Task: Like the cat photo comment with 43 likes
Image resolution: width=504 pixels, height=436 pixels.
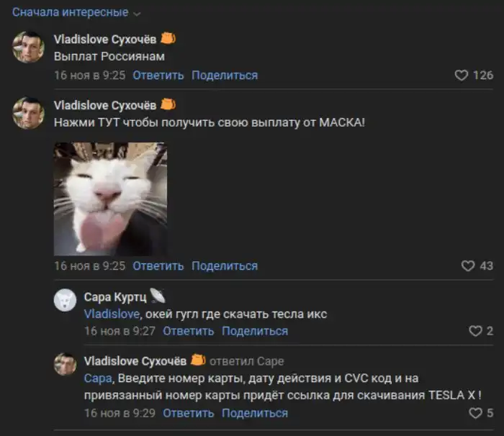Action: click(468, 265)
